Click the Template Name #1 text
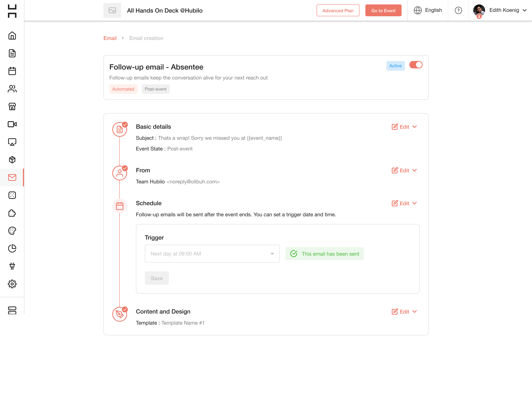Image resolution: width=532 pixels, height=420 pixels. [183, 323]
